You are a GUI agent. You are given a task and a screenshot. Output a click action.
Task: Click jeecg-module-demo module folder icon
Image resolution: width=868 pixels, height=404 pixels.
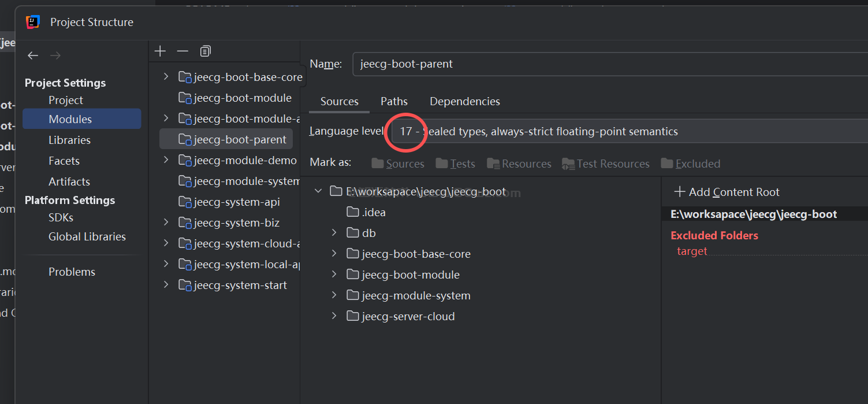tap(185, 160)
